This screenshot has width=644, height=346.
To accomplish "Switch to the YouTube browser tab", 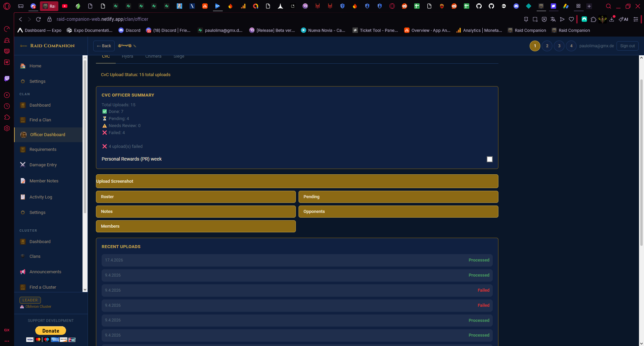I will 65,6.
